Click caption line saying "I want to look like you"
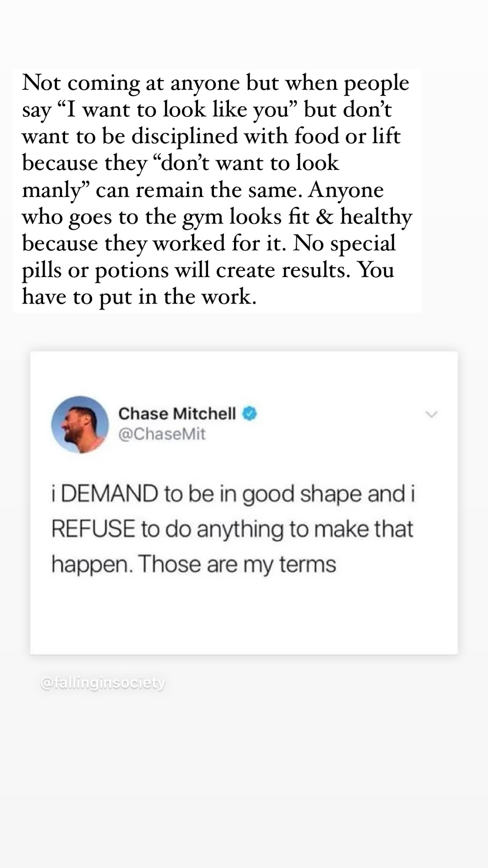Screen dimensions: 488x868 coord(207,109)
